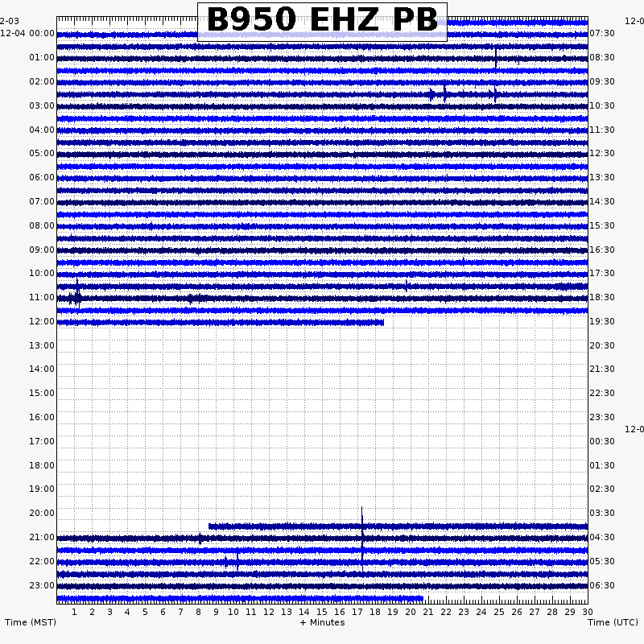Click minute 20 on the bottom axis

point(411,613)
